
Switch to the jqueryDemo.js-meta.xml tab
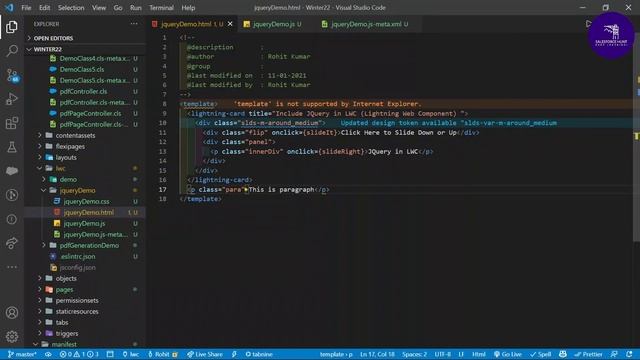pos(365,24)
